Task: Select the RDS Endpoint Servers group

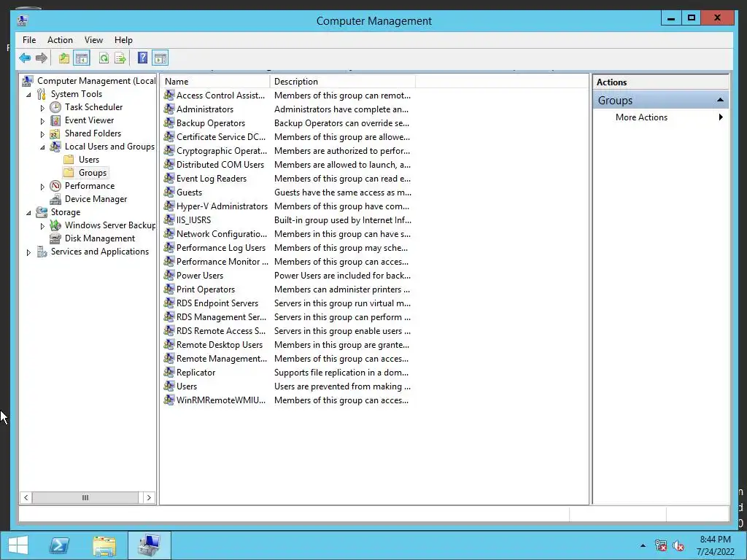Action: [217, 303]
